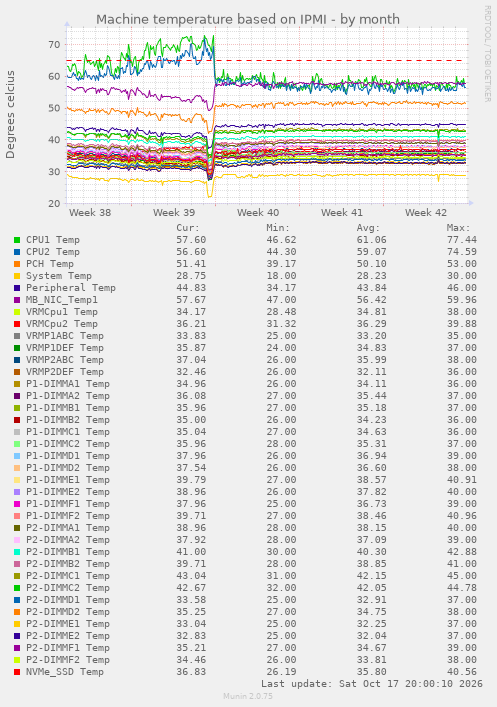This screenshot has width=497, height=707.
Task: Click the orange PCH Temp legend swatch
Action: point(17,264)
